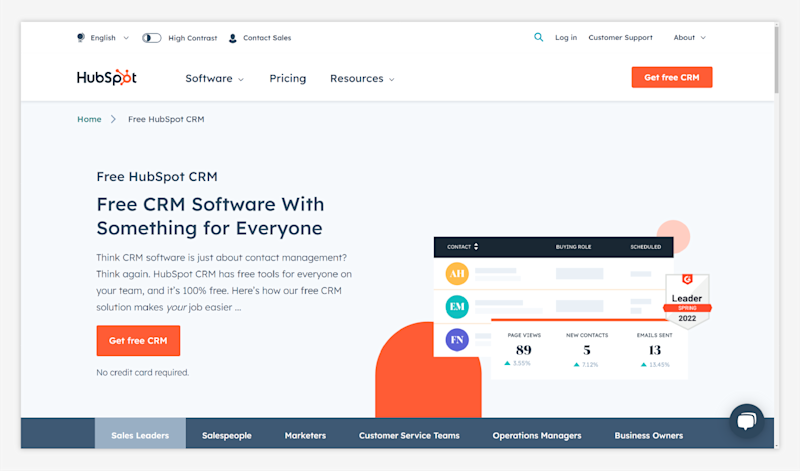Click the Emails Sent value 13
The height and width of the screenshot is (471, 800).
[x=655, y=350]
